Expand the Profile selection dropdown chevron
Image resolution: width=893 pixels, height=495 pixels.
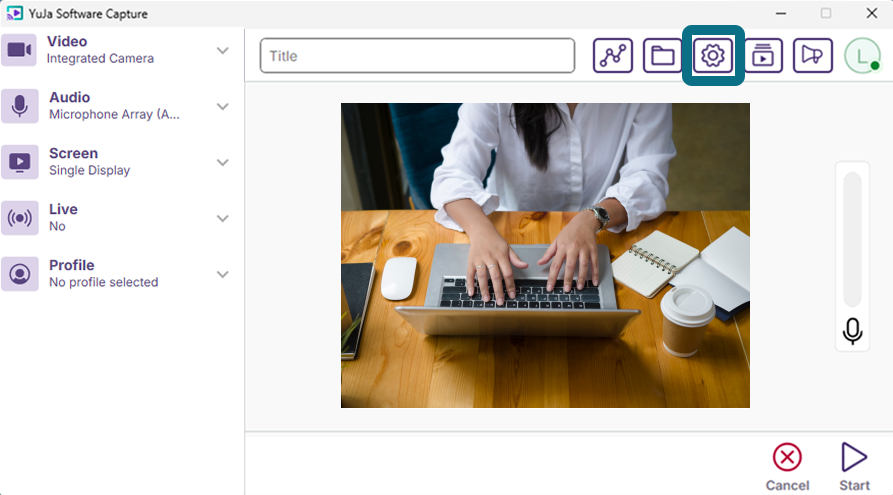(x=223, y=274)
